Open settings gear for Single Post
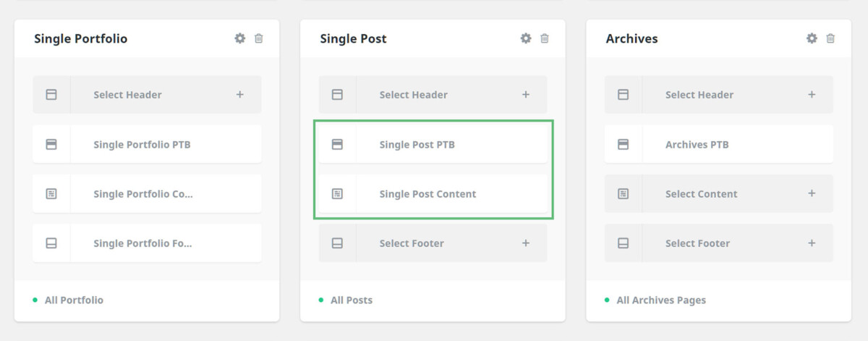Screen dimensions: 868x341 [x=526, y=38]
